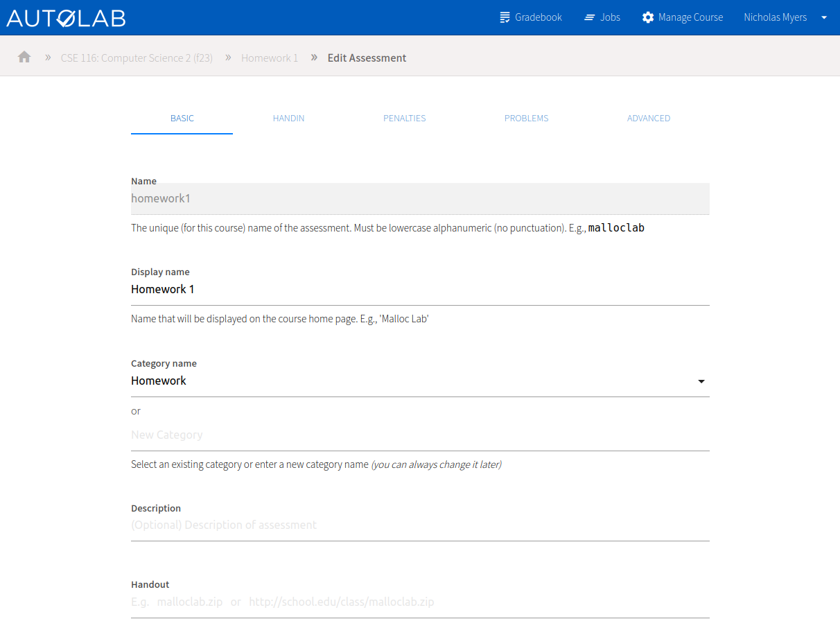Click the Edit Assessment breadcrumb text
Image resolution: width=840 pixels, height=619 pixels.
(367, 58)
